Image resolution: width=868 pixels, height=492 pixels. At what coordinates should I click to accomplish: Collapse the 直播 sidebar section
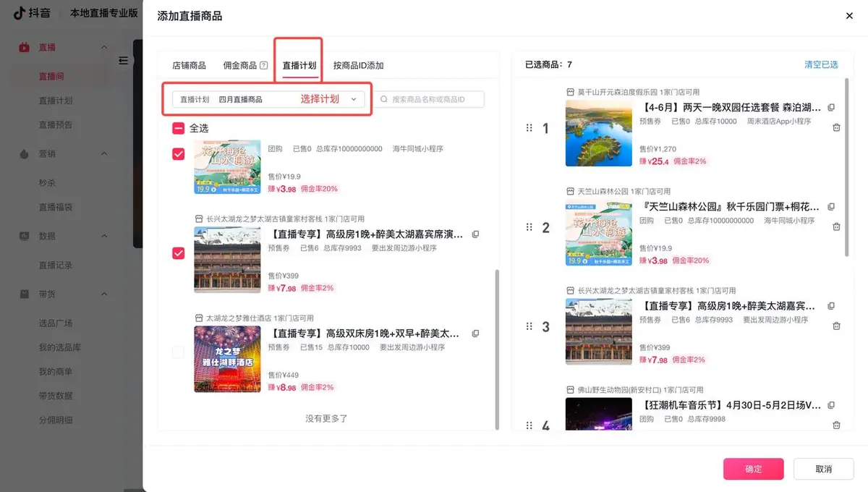[x=103, y=48]
